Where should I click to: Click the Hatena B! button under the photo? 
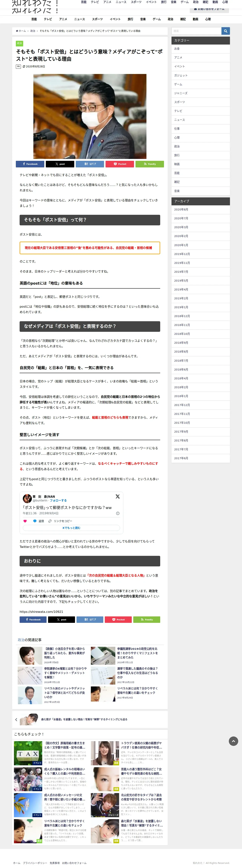90,164
